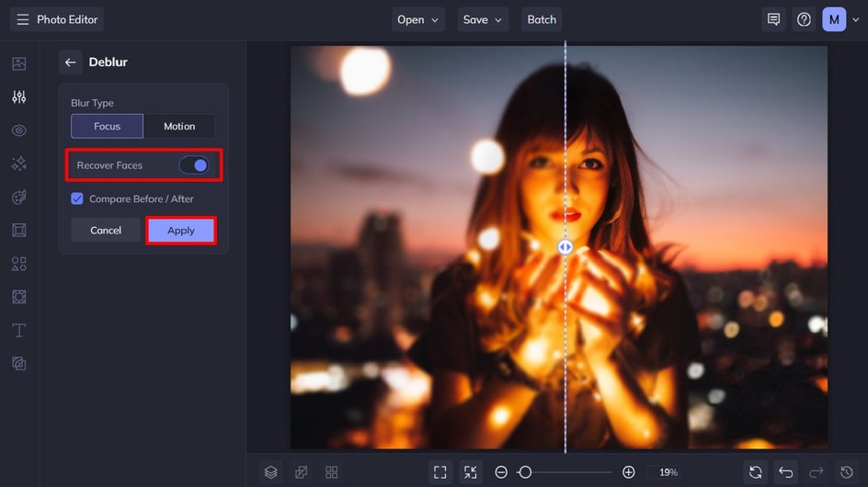Toggle the Recover Faces switch
Screen dimensions: 868x487
click(194, 165)
